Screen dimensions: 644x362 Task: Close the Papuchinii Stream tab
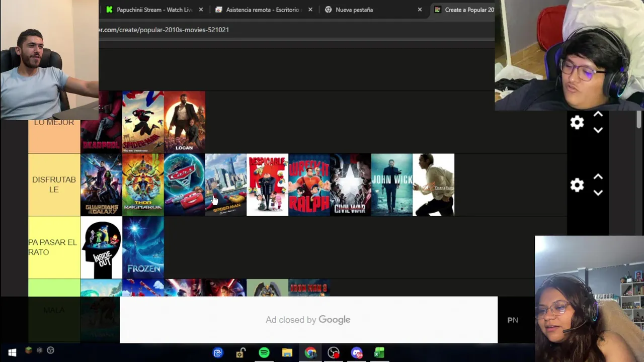(x=201, y=10)
